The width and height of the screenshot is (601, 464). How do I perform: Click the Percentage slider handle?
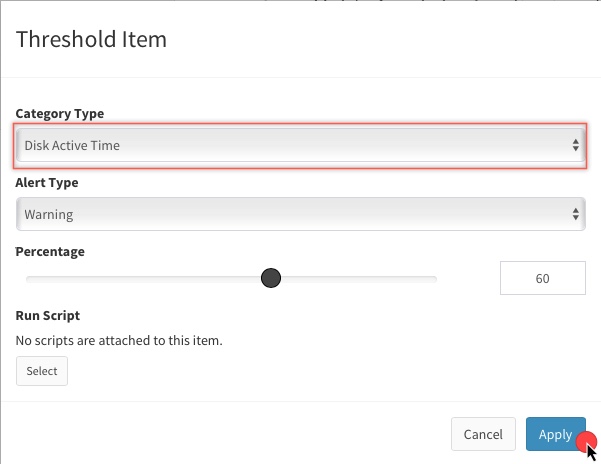click(271, 278)
